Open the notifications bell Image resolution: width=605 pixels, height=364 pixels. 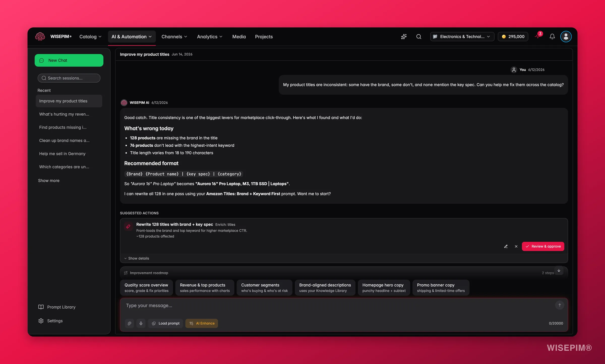click(x=552, y=37)
